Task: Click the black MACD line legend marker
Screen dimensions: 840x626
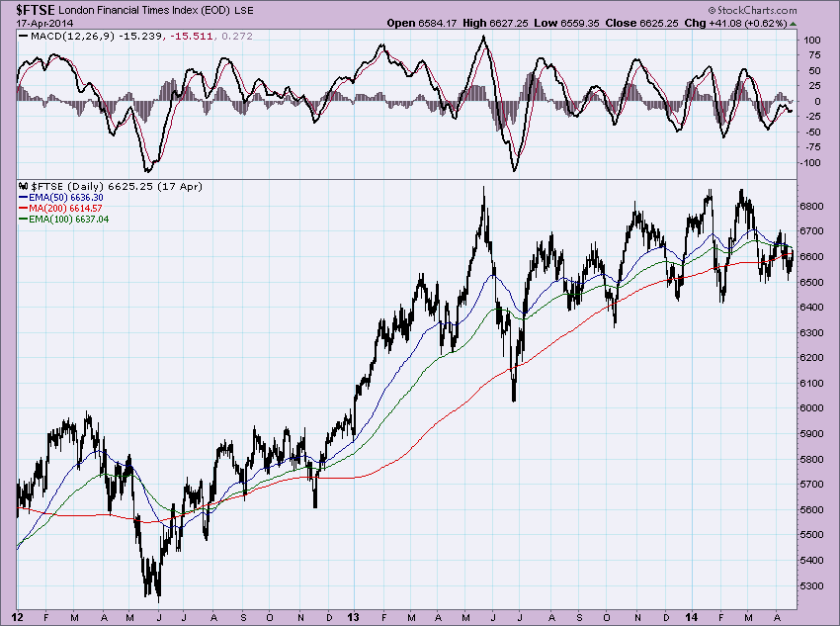Action: (24, 36)
